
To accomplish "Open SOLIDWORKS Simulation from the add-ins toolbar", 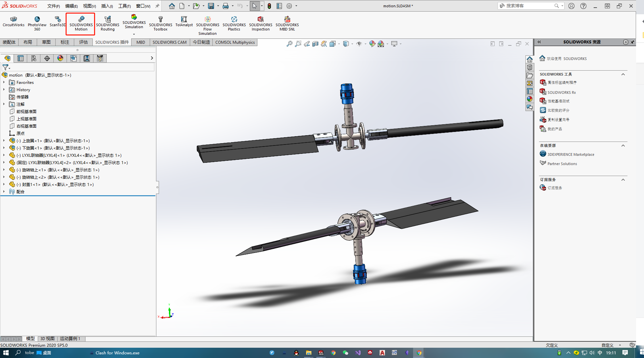I will click(x=134, y=22).
